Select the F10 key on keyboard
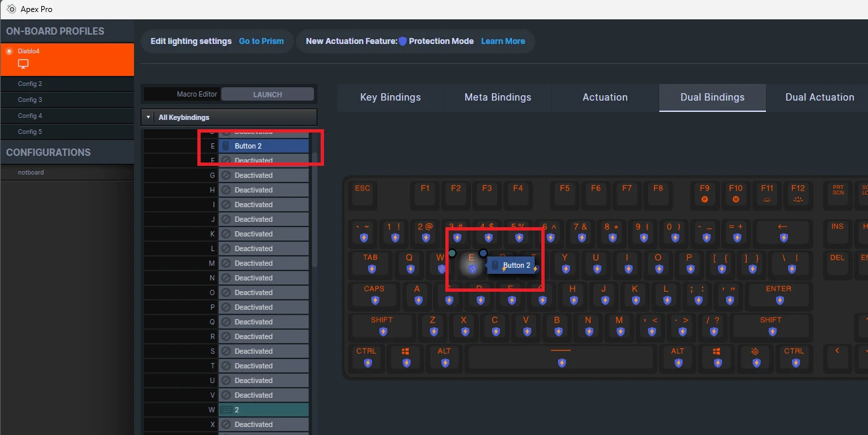 point(736,195)
